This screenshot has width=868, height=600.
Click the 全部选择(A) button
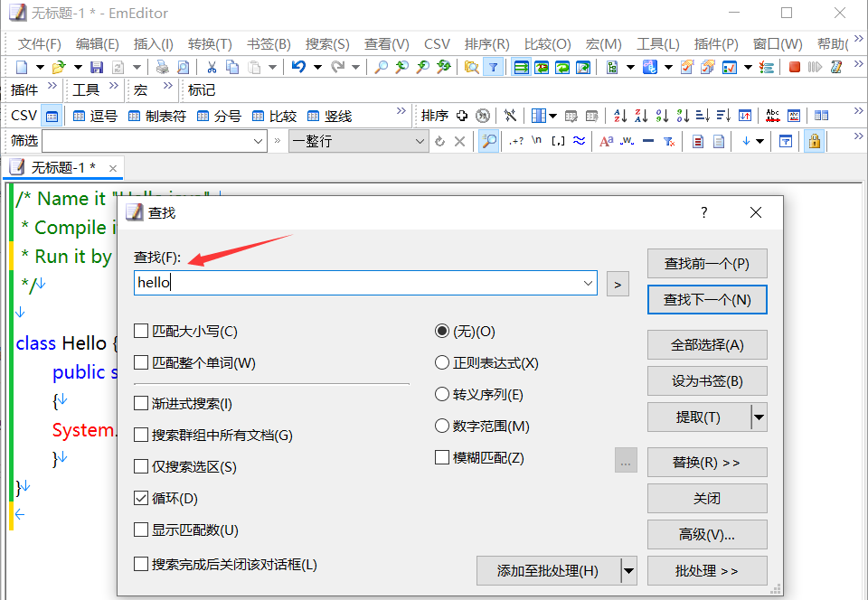707,345
